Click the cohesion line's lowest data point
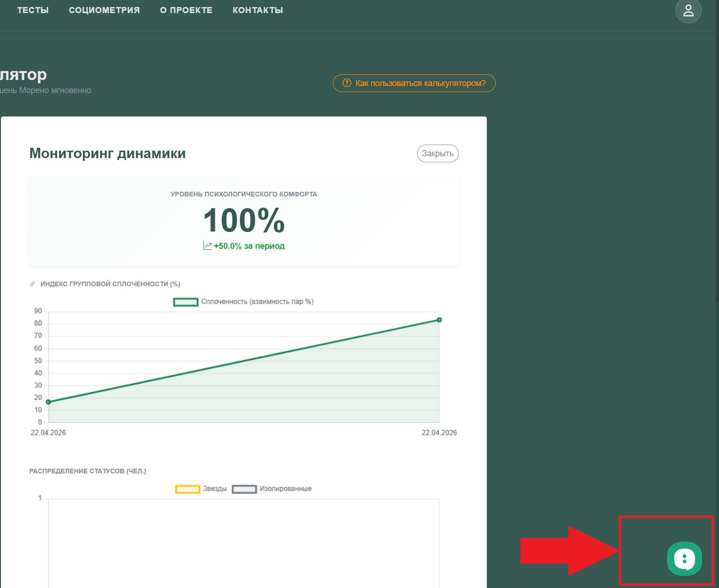 48,402
